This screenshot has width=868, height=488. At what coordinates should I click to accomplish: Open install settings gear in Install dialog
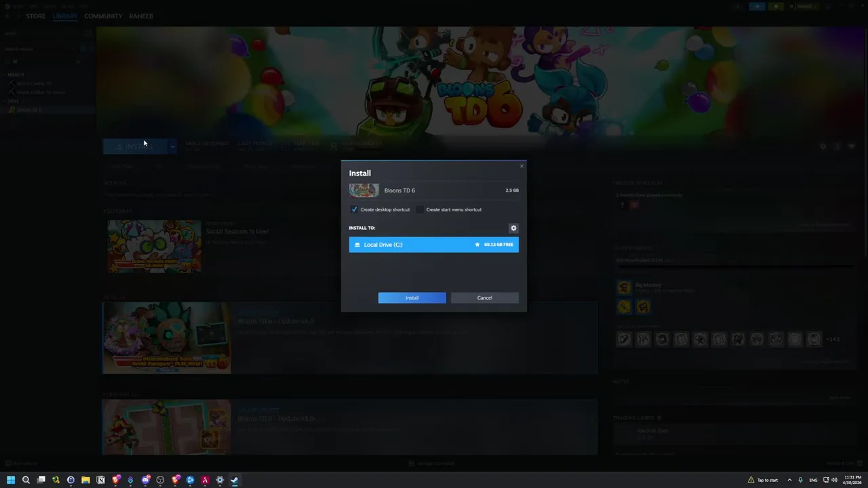(x=513, y=228)
